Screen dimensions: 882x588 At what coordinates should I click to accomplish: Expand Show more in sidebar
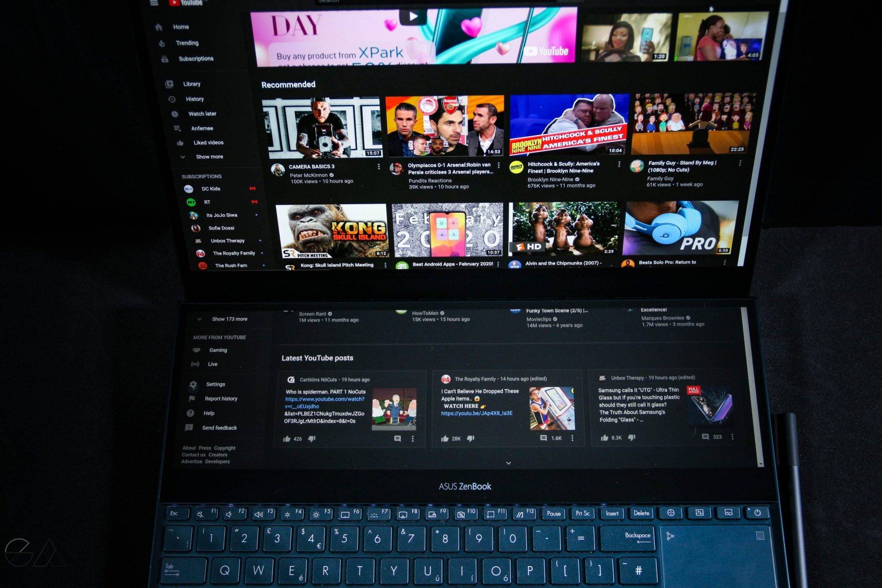click(201, 157)
